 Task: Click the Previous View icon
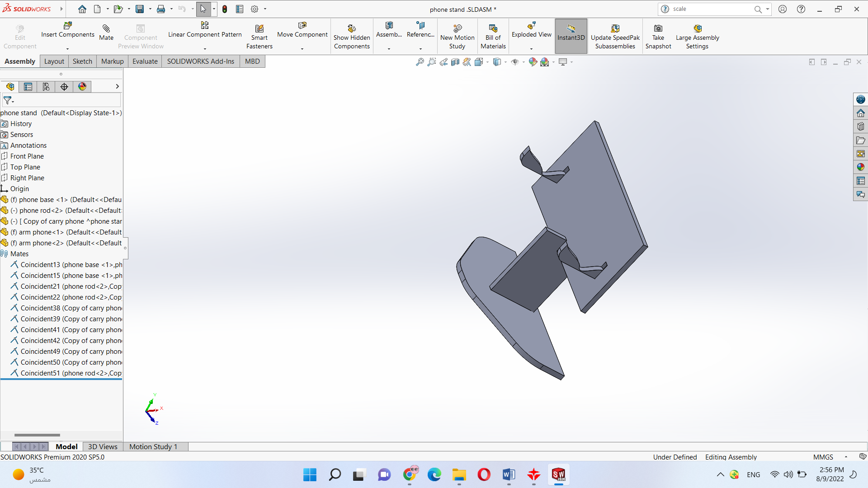coord(443,62)
